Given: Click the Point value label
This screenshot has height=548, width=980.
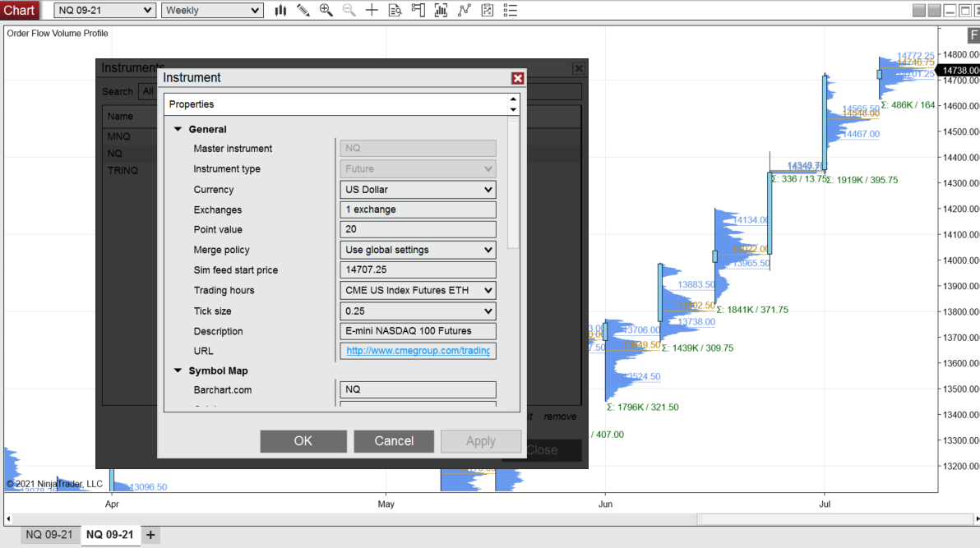Looking at the screenshot, I should pos(218,229).
